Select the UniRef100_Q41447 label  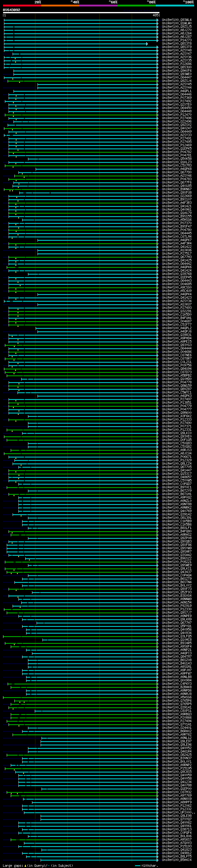tap(176, 470)
